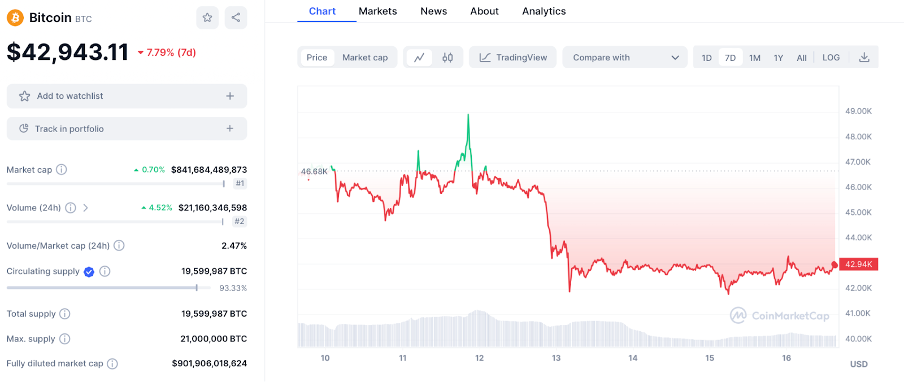Expand Add to watchlist plus sign
This screenshot has height=382, width=904.
[x=230, y=96]
